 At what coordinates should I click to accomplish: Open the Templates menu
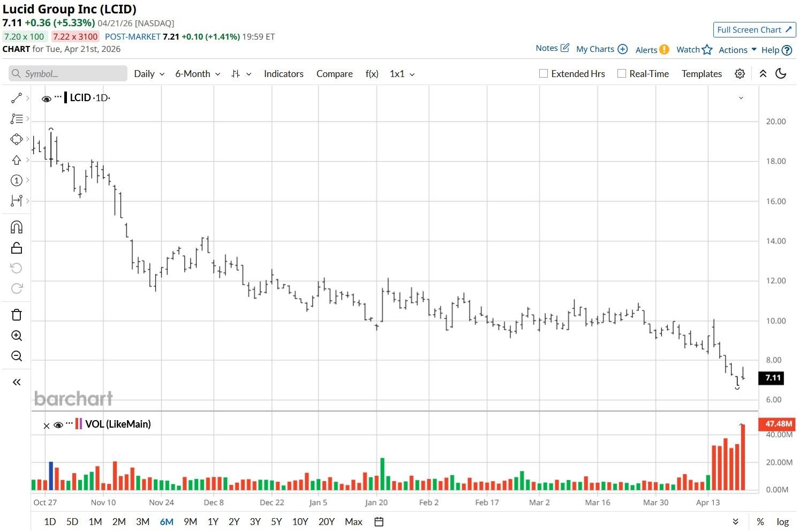click(x=702, y=74)
